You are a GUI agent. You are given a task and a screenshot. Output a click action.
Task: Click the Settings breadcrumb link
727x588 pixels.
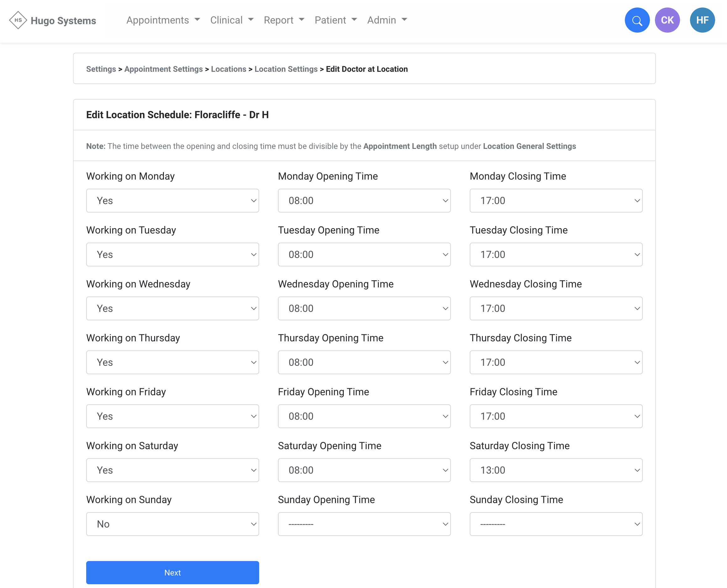(101, 69)
